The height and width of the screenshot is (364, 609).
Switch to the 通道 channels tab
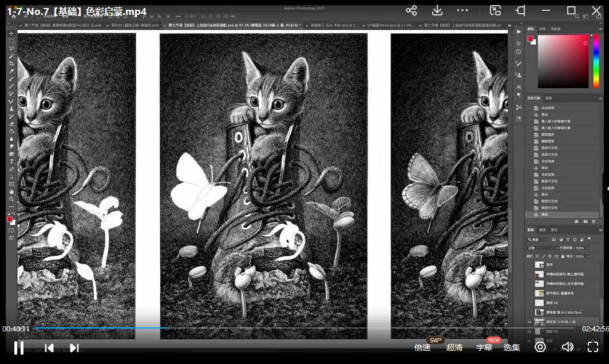pos(542,230)
